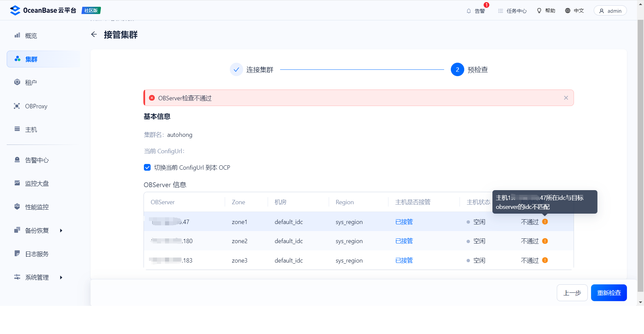
Task: Click the 告警中心 bell icon
Action: [x=17, y=160]
